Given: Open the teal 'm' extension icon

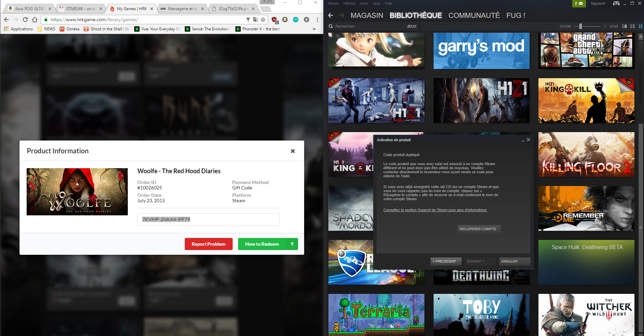Looking at the screenshot, I should pyautogui.click(x=296, y=20).
